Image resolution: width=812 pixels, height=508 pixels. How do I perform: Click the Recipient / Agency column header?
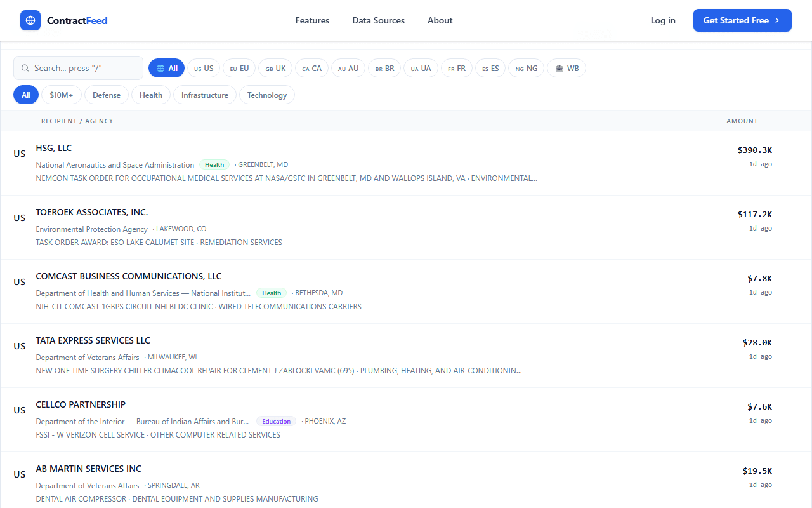[x=77, y=121]
